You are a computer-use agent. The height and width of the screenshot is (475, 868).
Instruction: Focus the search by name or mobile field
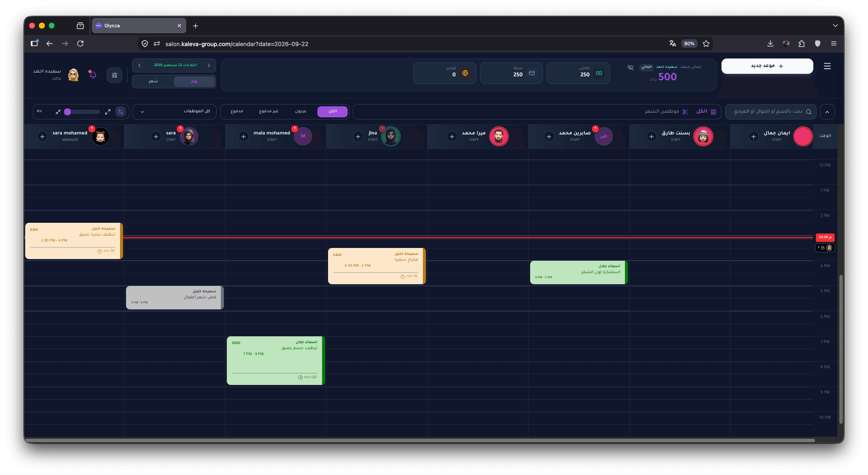(771, 111)
